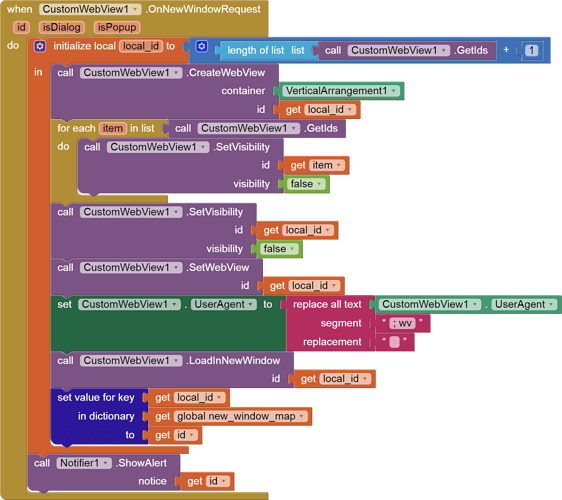Select the LoadInNewWindow call block

172,369
